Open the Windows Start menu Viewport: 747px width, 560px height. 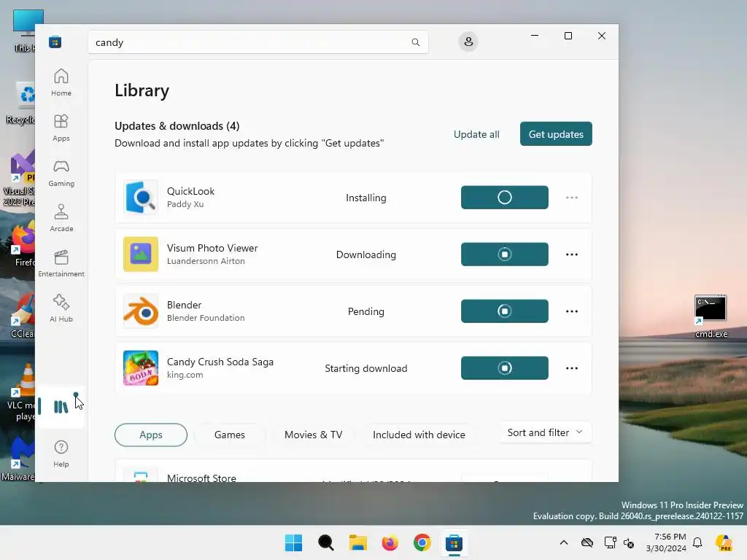[x=293, y=542]
